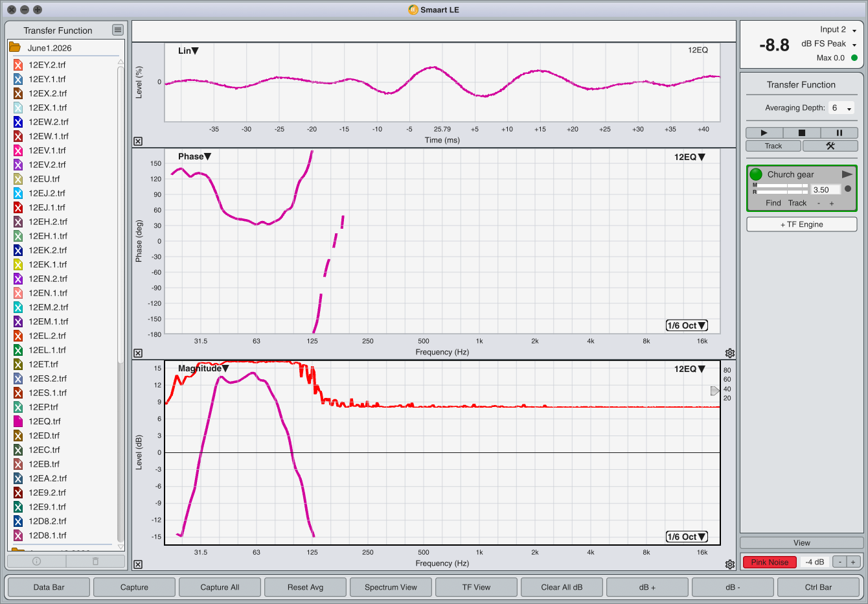Click the Capture All button
Image resolution: width=868 pixels, height=604 pixels.
pyautogui.click(x=220, y=587)
